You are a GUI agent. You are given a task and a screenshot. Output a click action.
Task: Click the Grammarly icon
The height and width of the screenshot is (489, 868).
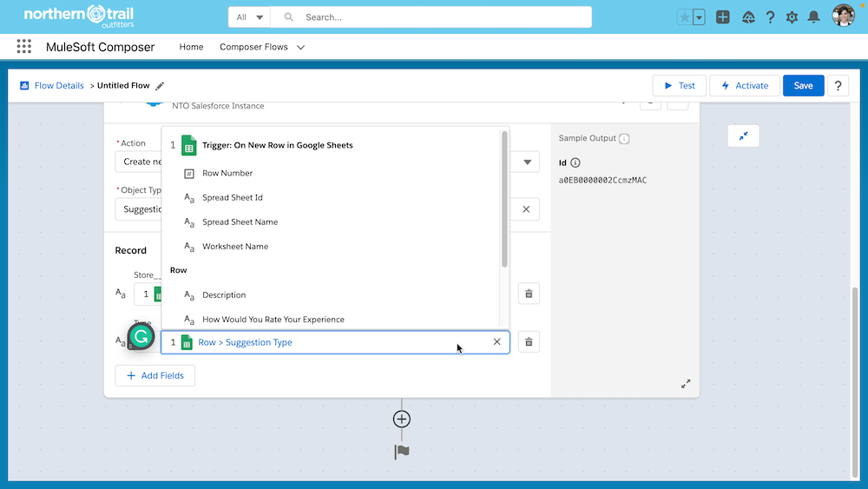(x=141, y=336)
